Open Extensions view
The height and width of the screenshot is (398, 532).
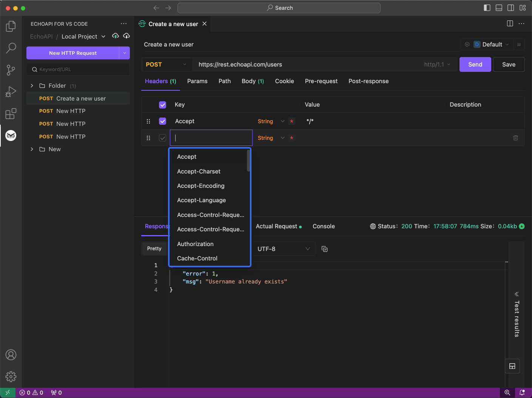coord(11,113)
